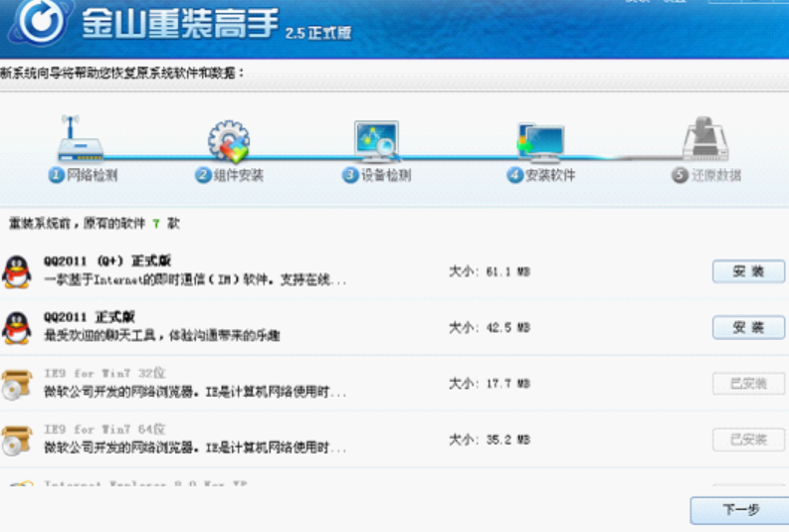Screen dimensions: 789x532
Task: Open step label 设备检测
Action: click(386, 175)
